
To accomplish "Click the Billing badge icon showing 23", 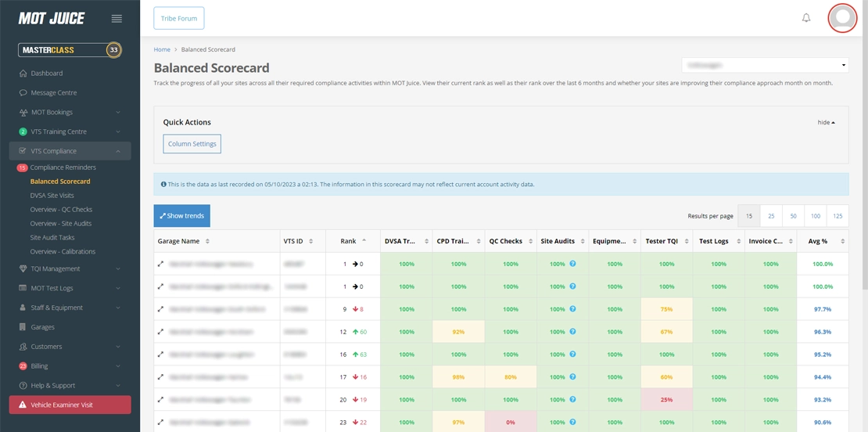I will coord(23,366).
